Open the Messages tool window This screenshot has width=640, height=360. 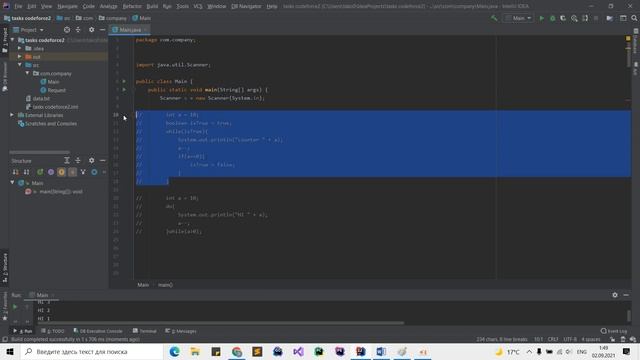tap(181, 331)
